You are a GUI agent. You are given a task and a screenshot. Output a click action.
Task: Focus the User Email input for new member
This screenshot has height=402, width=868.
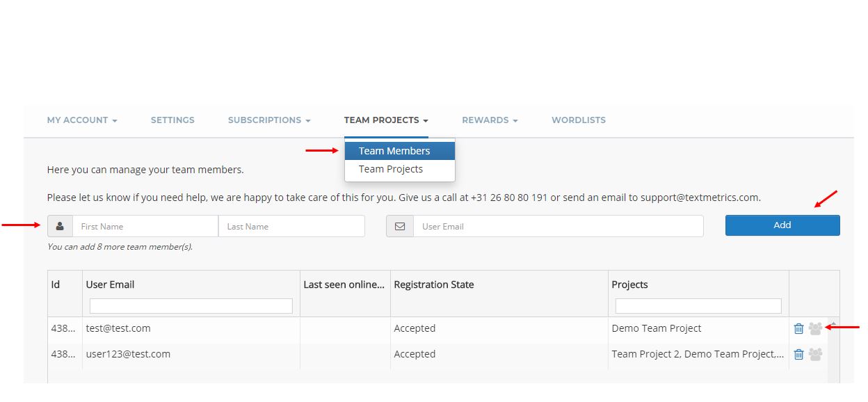[558, 226]
